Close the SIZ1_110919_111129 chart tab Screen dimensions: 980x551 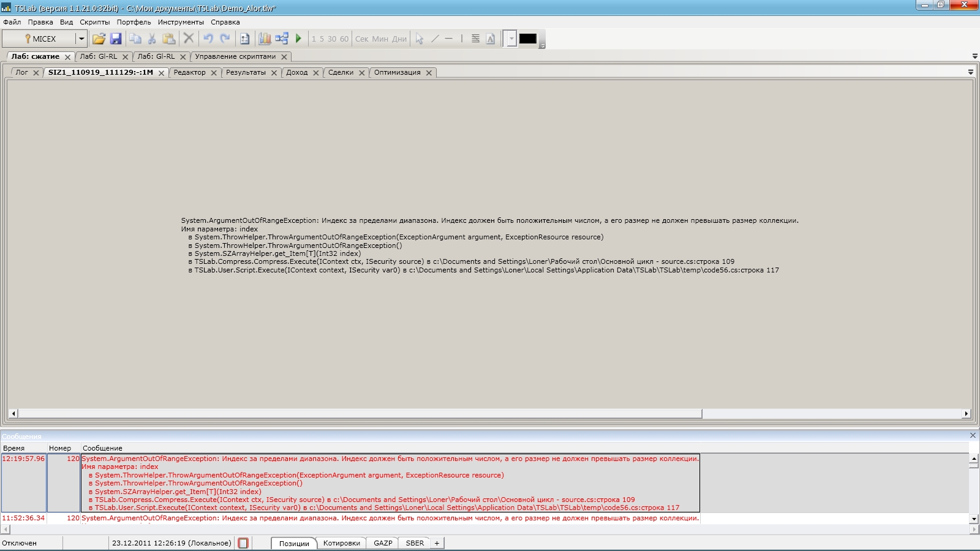click(x=161, y=73)
